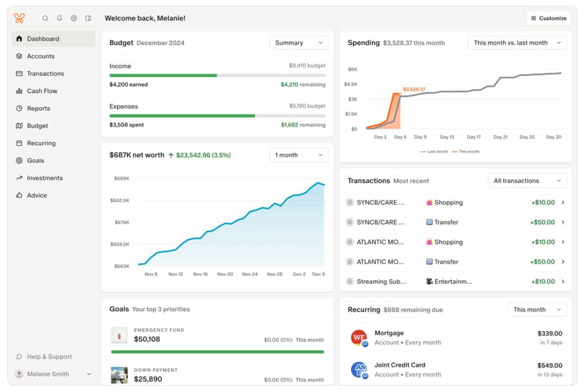Open the notifications bell icon
The image size is (584, 392).
coord(59,18)
